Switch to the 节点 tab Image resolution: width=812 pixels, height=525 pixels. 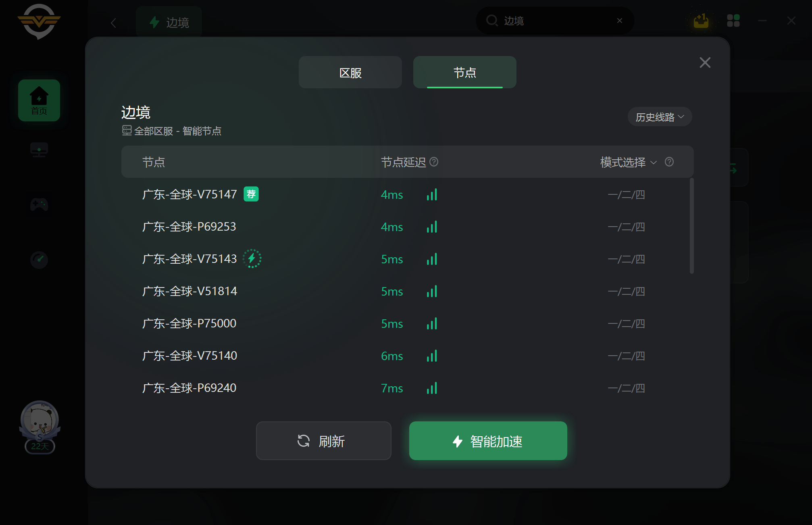click(x=465, y=72)
